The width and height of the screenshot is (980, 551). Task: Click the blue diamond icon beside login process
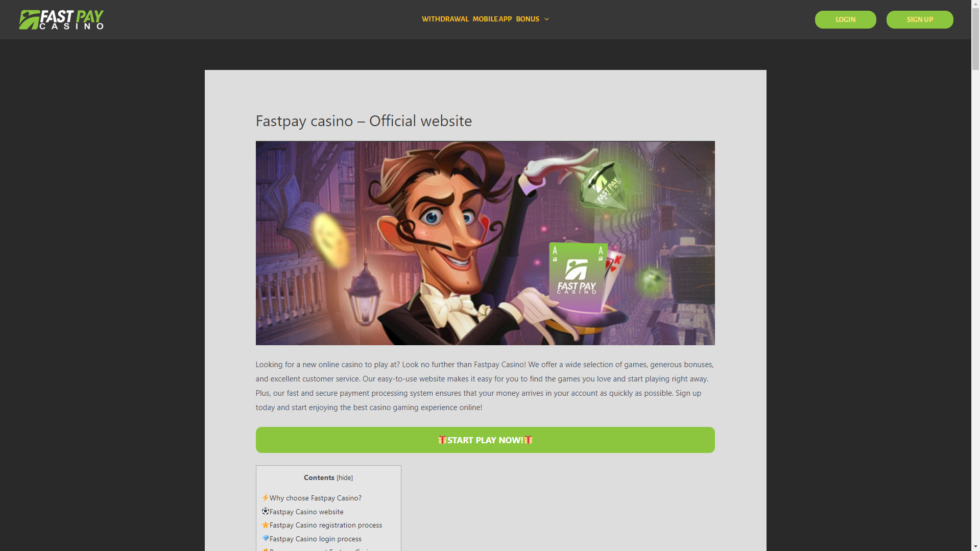[x=265, y=539]
